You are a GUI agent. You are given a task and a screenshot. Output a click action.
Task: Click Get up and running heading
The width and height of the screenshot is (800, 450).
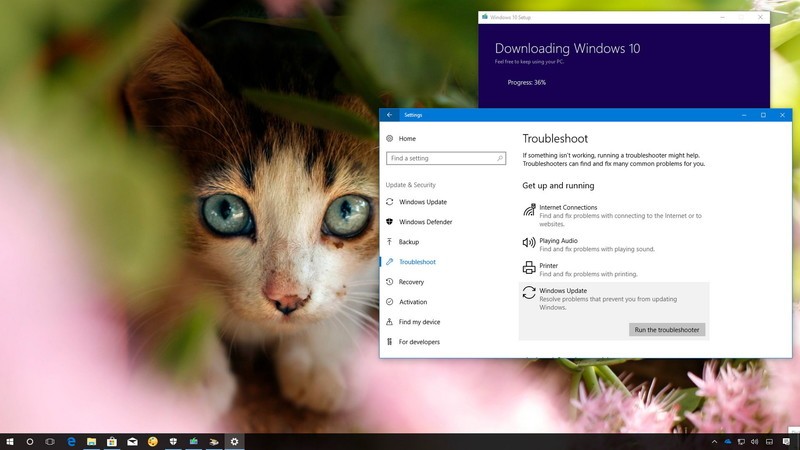coord(558,186)
